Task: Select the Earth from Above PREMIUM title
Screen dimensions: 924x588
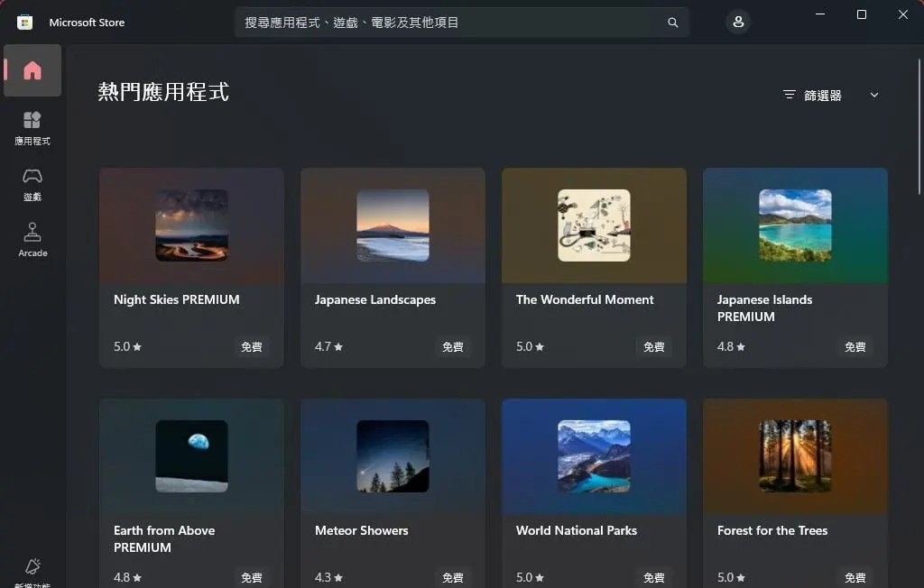Action: coord(164,538)
